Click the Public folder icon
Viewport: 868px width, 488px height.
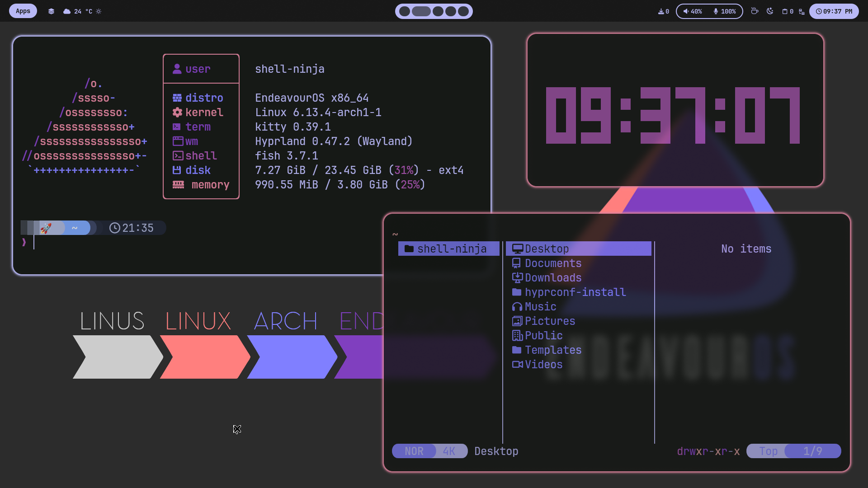[517, 336]
